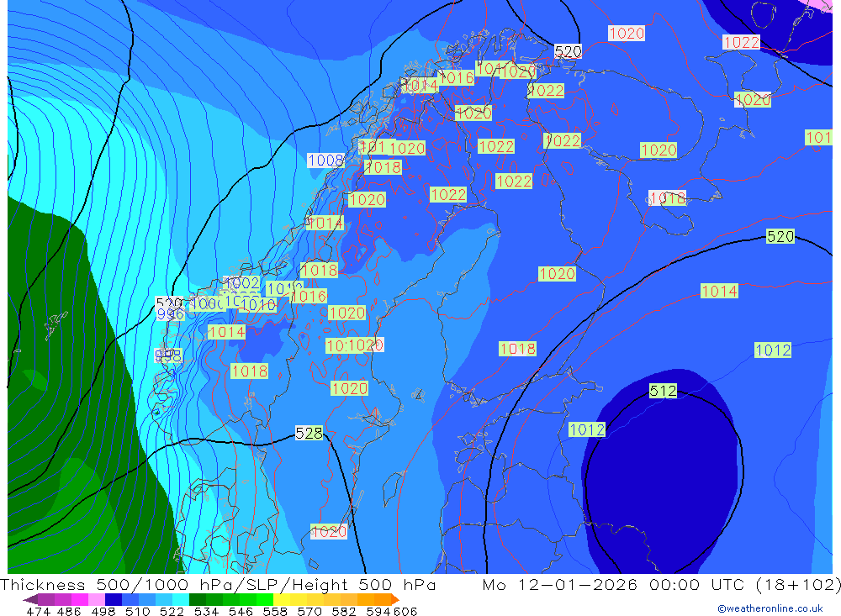Click the legend value '474'

[x=38, y=611]
